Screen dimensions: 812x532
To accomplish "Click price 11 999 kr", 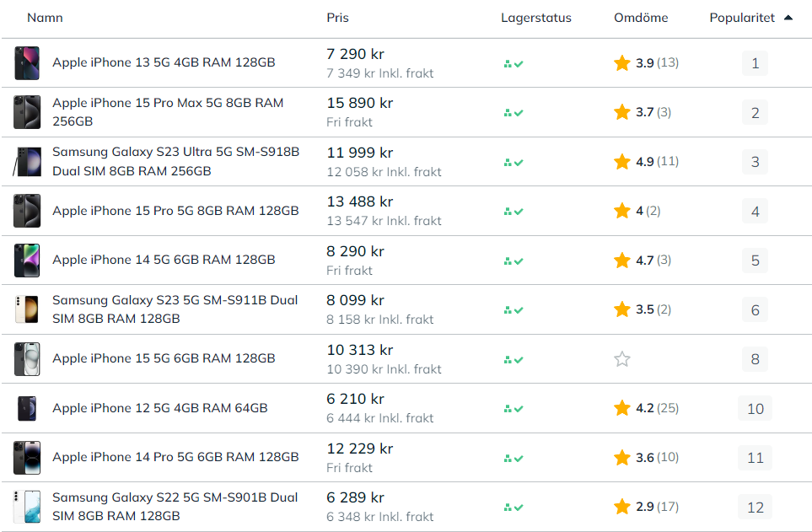I will point(360,153).
